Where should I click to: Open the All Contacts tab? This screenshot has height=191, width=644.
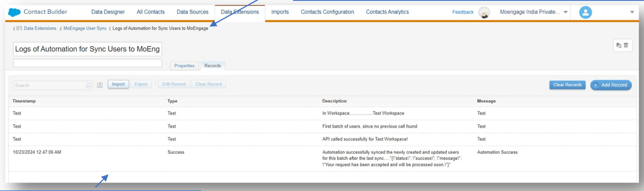tap(150, 12)
